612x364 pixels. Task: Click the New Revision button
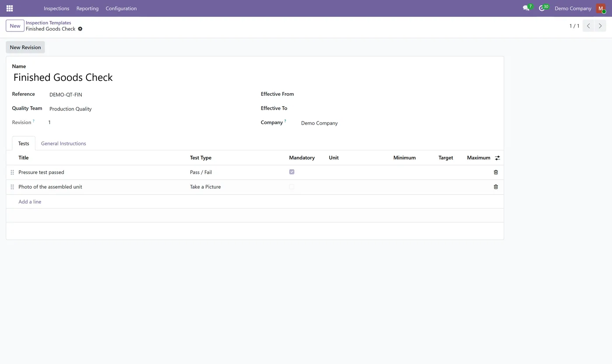[x=25, y=47]
